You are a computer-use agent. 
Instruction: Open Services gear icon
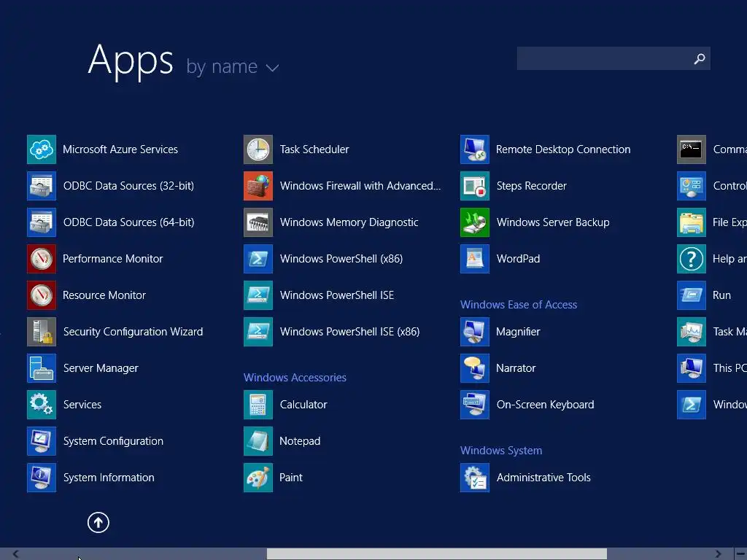coord(42,404)
